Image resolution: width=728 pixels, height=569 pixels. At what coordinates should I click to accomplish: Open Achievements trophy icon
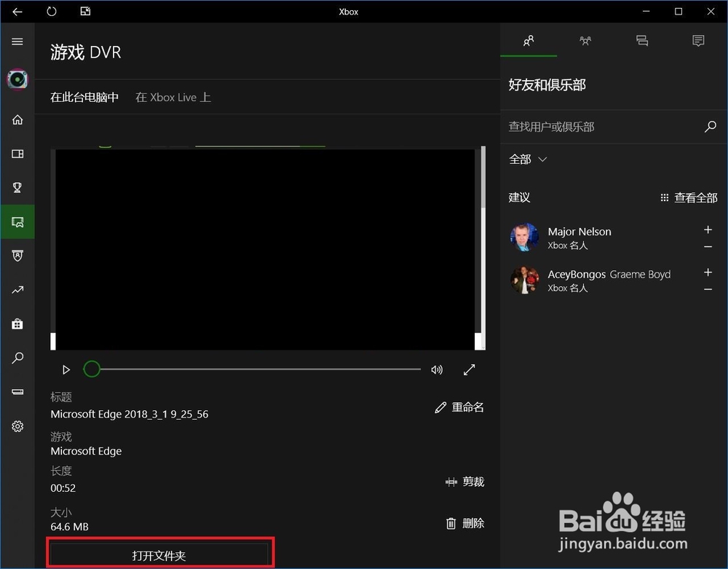17,187
